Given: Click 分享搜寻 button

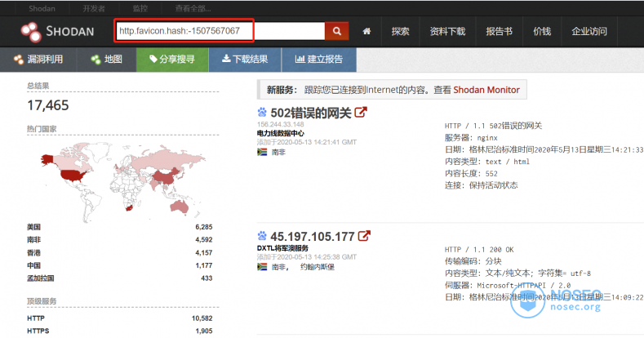Looking at the screenshot, I should click(172, 60).
